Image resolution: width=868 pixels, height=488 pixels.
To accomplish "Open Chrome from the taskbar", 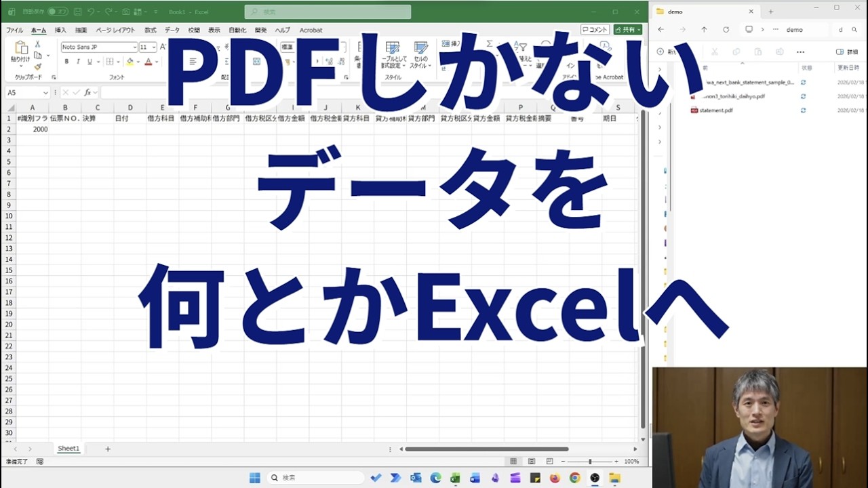I will (x=574, y=478).
